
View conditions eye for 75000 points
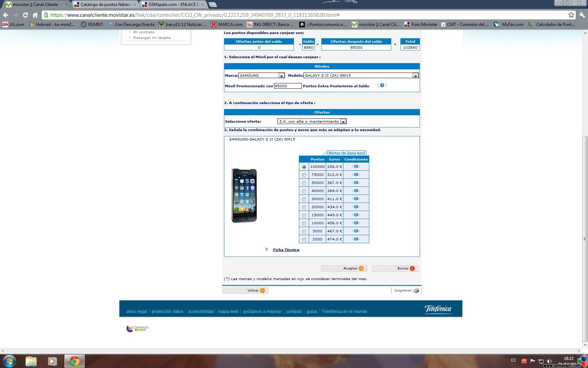tap(356, 175)
